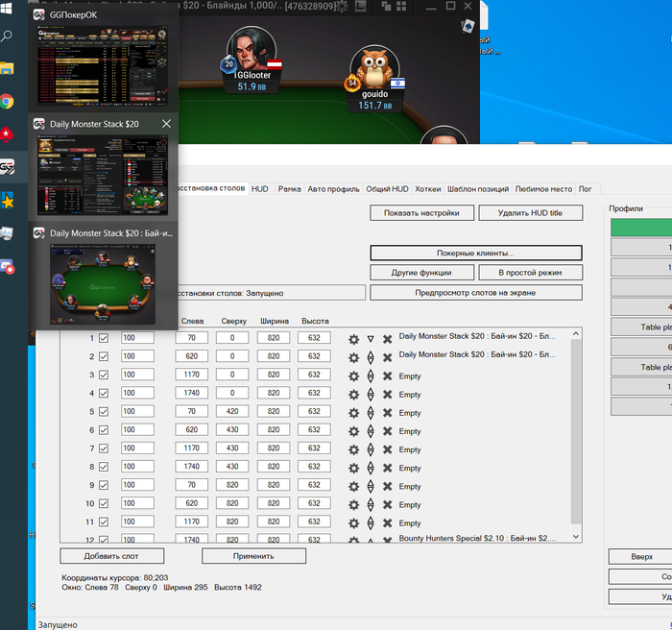Close Daily Monster Stack $20 preview
The height and width of the screenshot is (630, 672).
click(x=166, y=124)
